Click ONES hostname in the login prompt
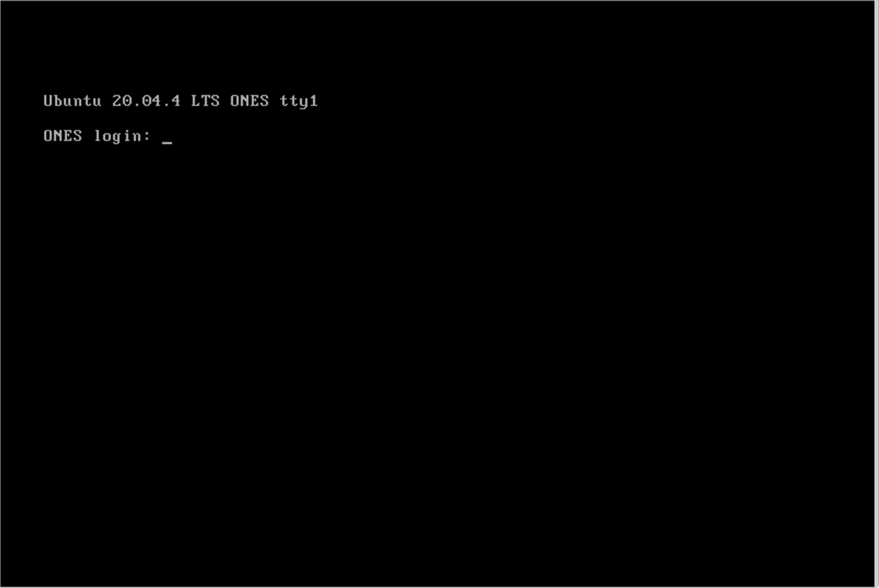 pos(62,136)
